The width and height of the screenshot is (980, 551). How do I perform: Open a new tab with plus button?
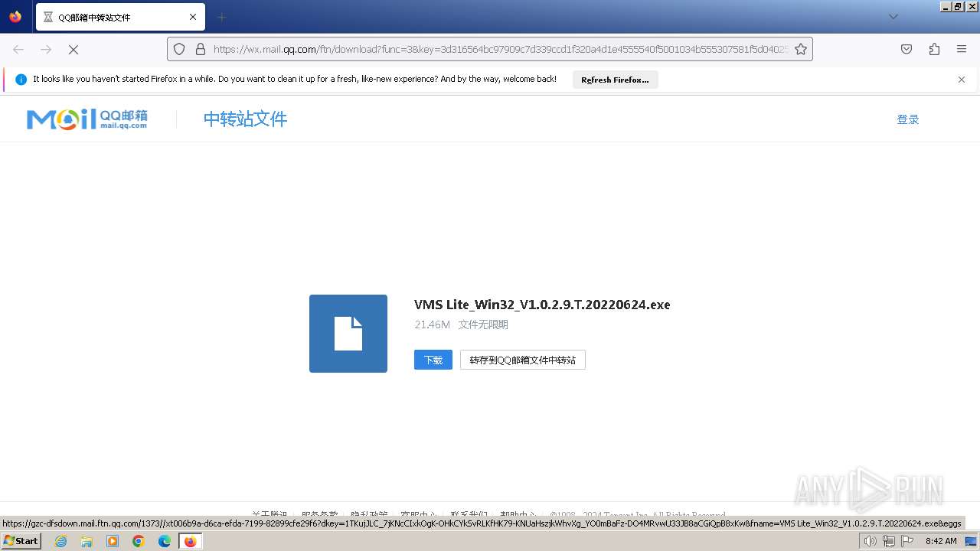click(221, 17)
